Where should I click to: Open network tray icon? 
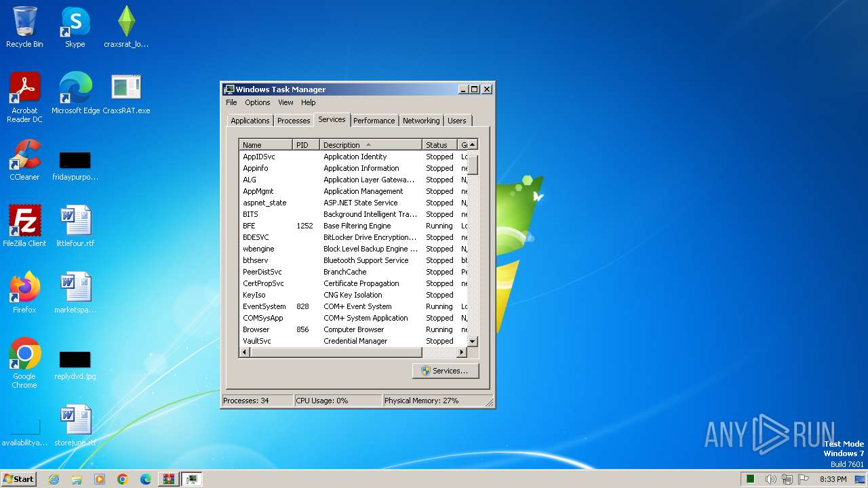click(788, 479)
